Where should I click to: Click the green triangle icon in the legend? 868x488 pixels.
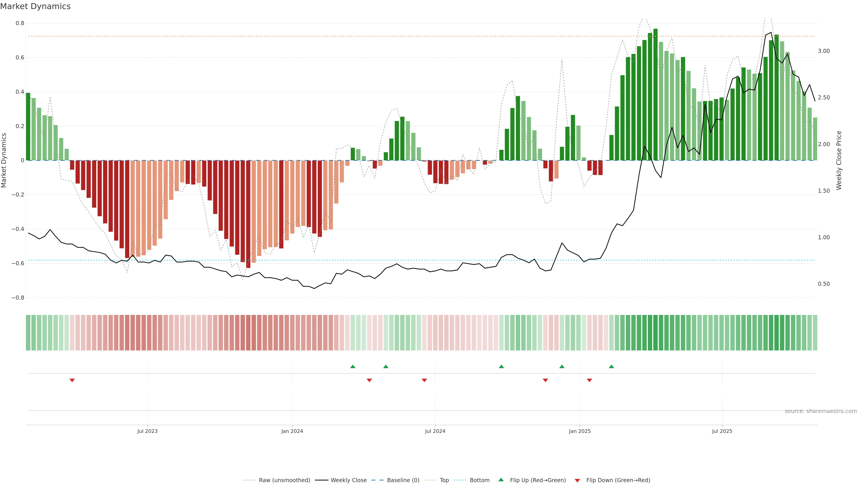[x=501, y=480]
